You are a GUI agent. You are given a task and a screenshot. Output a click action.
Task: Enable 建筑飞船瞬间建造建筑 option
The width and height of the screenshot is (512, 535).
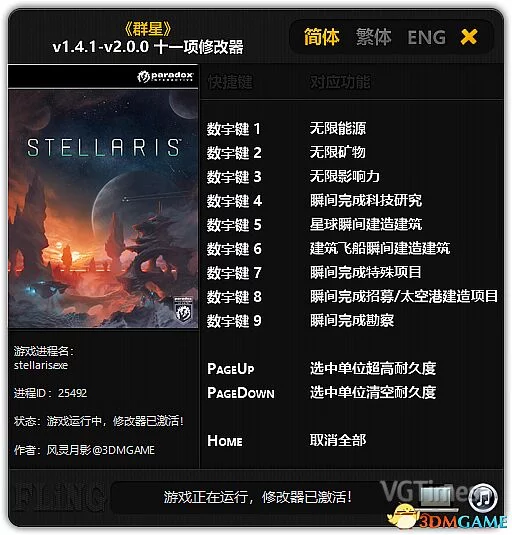(x=380, y=248)
